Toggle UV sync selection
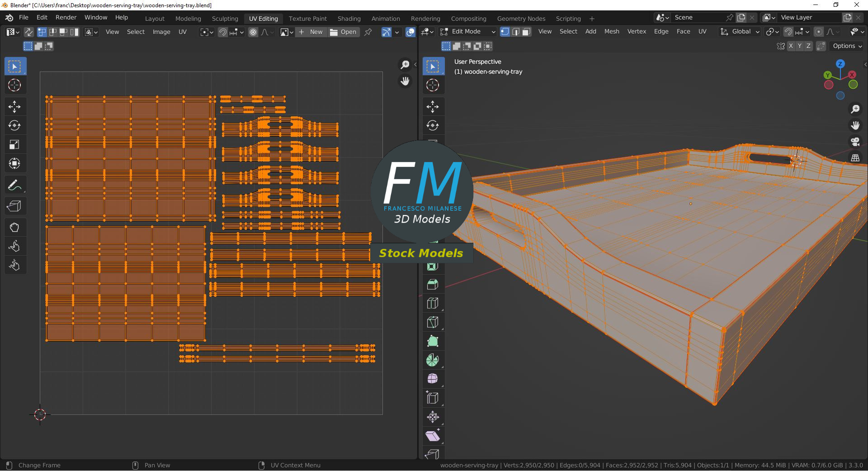The height and width of the screenshot is (471, 868). (28, 32)
